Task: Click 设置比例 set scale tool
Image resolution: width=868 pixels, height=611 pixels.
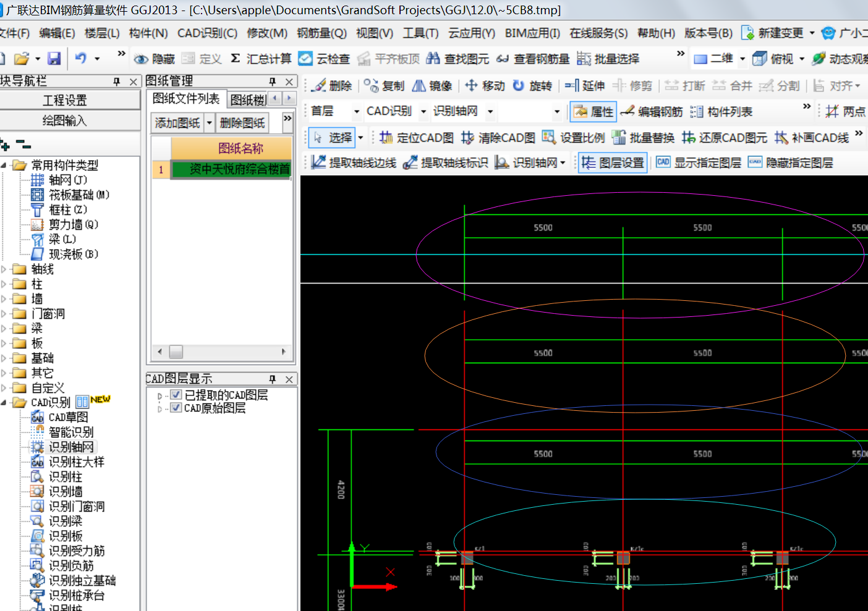Action: (573, 137)
